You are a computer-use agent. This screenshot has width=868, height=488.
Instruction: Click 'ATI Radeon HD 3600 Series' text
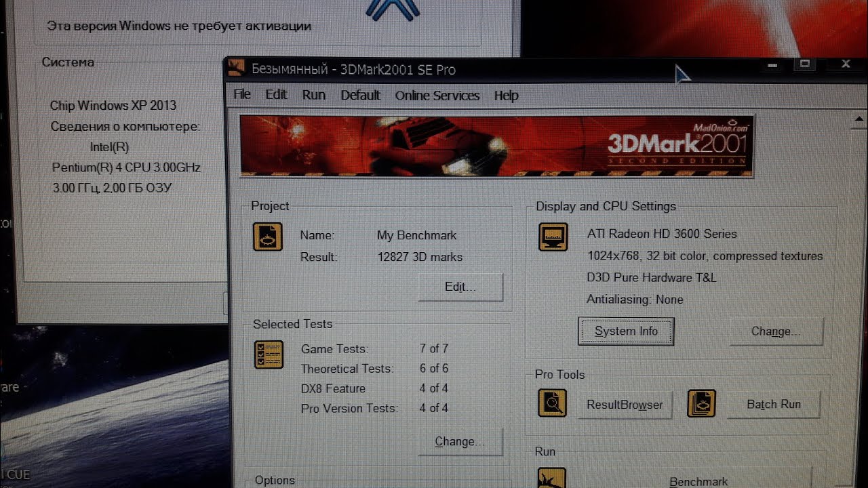point(662,234)
